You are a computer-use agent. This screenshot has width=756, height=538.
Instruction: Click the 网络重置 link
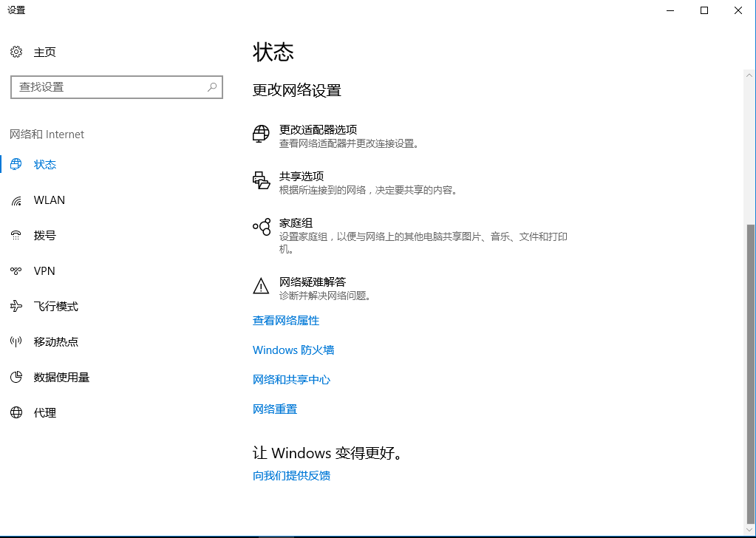(x=275, y=409)
